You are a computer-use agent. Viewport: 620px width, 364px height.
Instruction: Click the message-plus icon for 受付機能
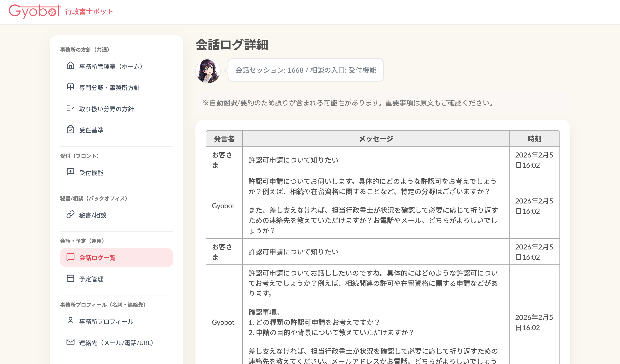70,172
